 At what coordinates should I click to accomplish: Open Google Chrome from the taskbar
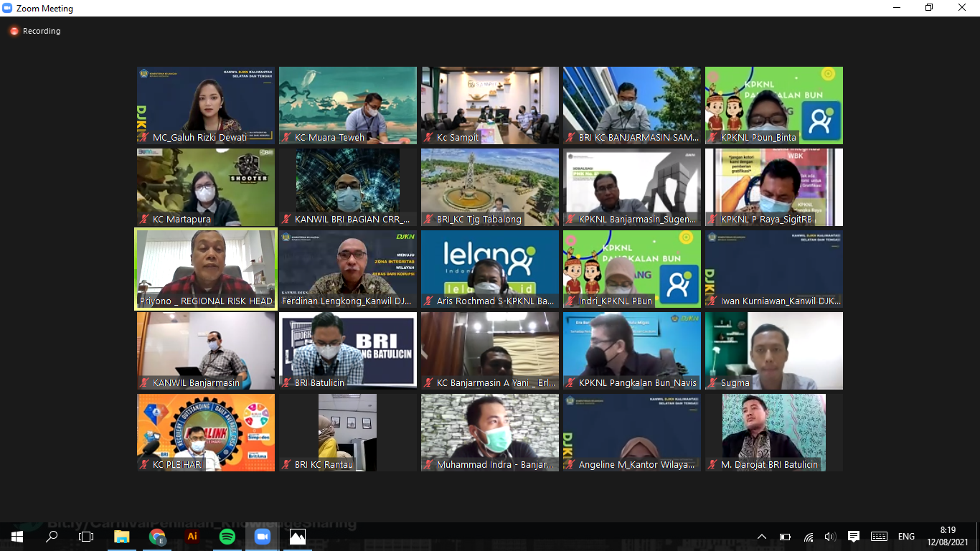(157, 537)
